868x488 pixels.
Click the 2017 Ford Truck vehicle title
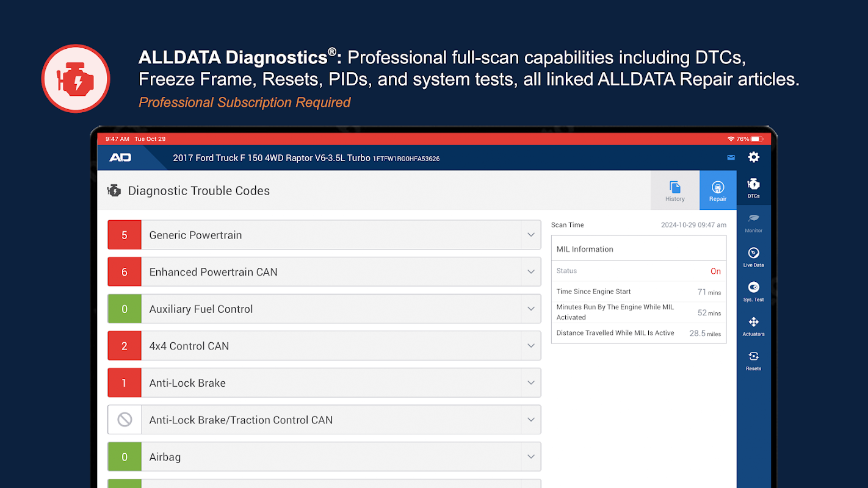(x=271, y=158)
